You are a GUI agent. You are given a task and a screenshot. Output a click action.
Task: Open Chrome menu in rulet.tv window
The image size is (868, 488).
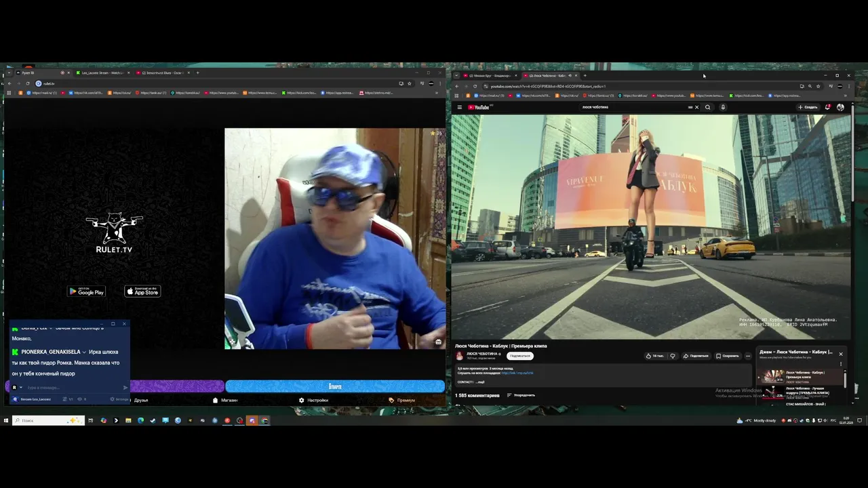(441, 83)
